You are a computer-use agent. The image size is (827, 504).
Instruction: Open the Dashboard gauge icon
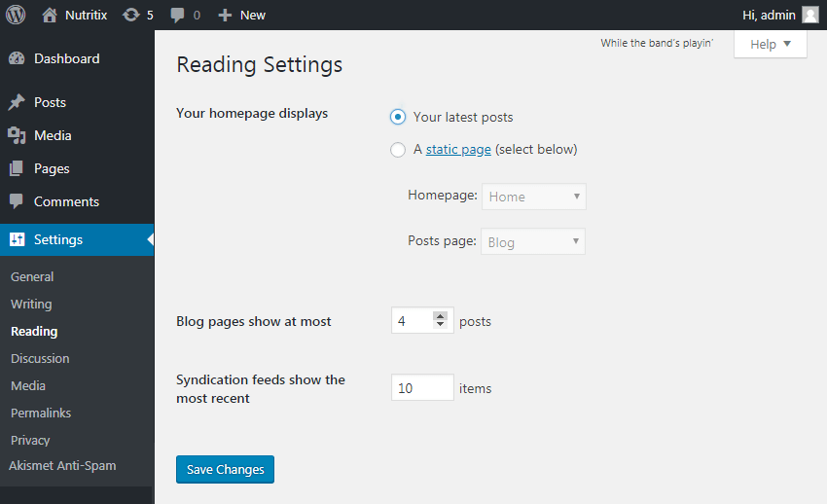pyautogui.click(x=17, y=58)
